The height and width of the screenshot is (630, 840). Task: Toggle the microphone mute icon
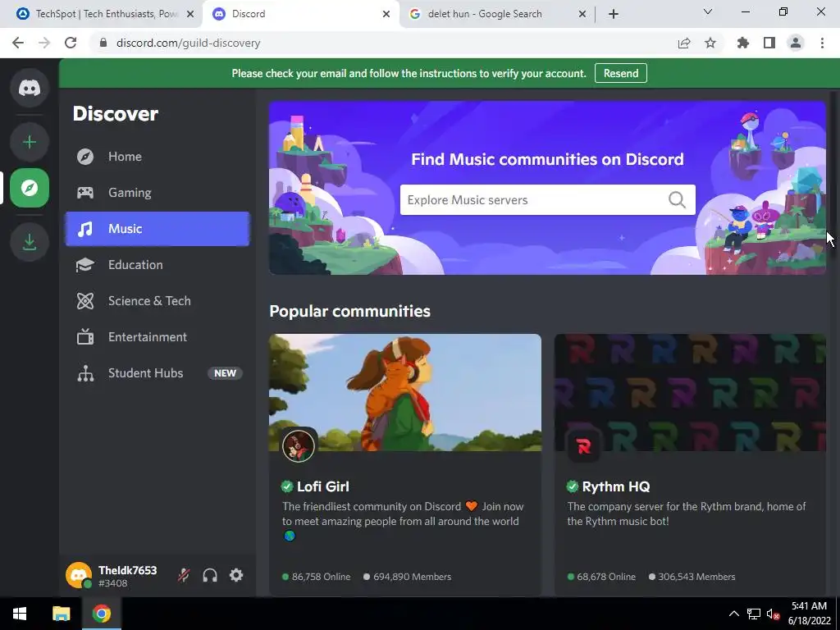(x=184, y=575)
